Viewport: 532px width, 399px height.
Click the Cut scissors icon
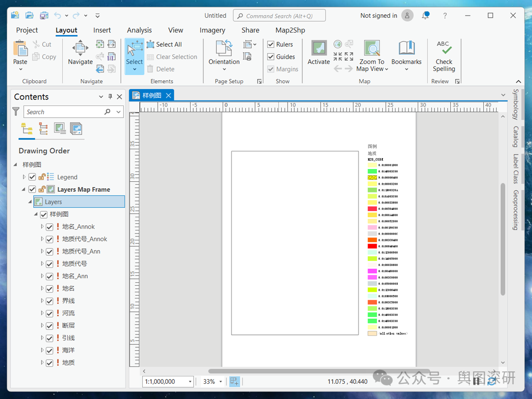pyautogui.click(x=36, y=44)
